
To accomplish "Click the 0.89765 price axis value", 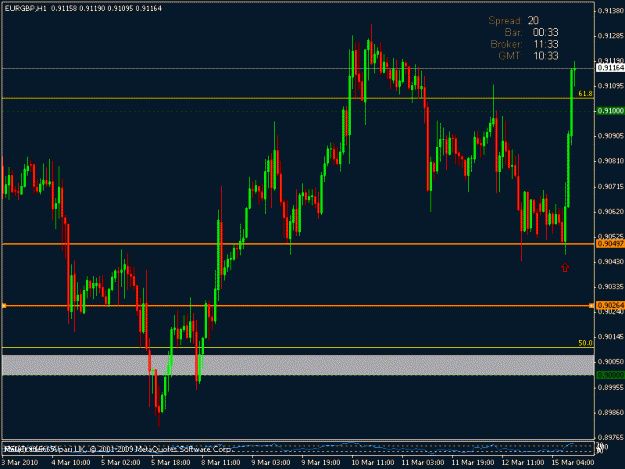I will point(611,438).
